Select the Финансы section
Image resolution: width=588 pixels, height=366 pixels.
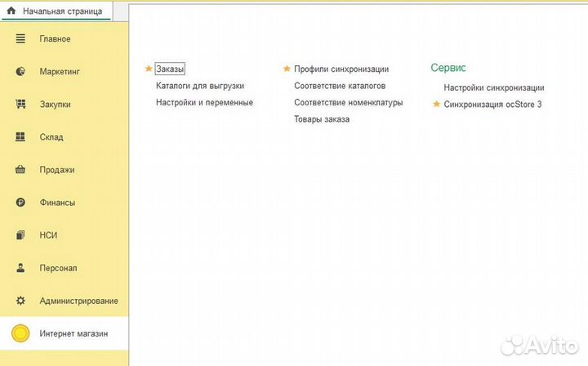point(57,203)
